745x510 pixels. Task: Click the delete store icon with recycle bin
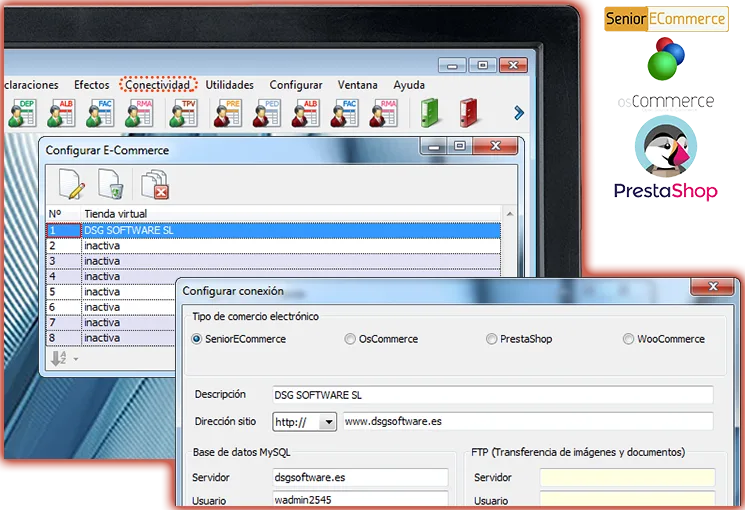pos(111,184)
